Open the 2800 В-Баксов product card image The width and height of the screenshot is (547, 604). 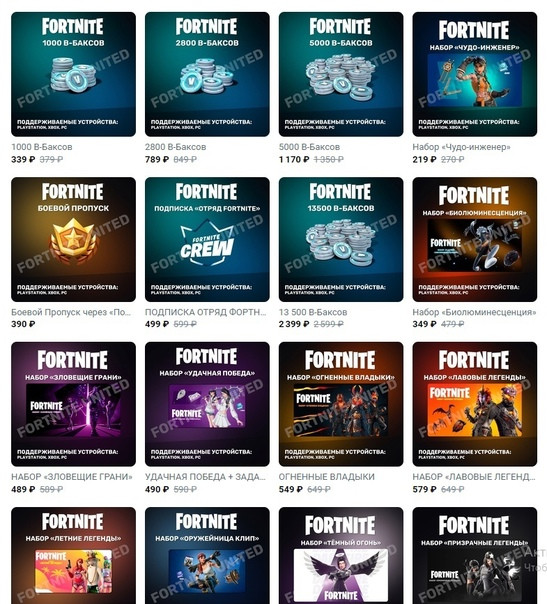[207, 74]
